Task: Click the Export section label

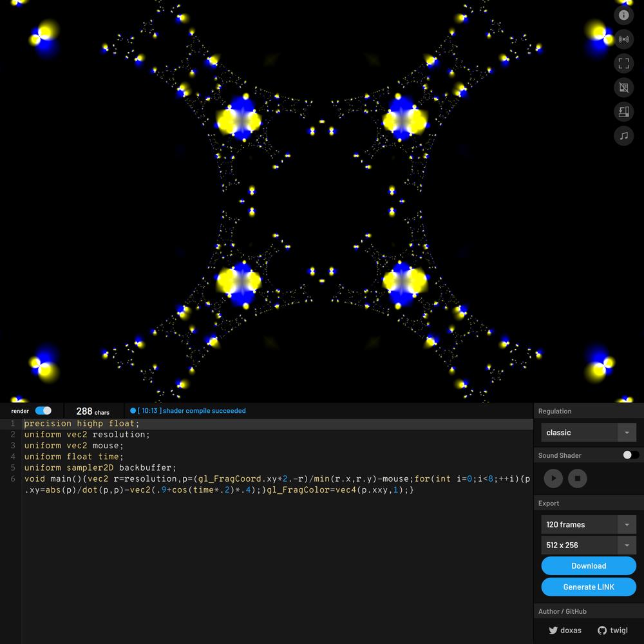Action: tap(548, 503)
